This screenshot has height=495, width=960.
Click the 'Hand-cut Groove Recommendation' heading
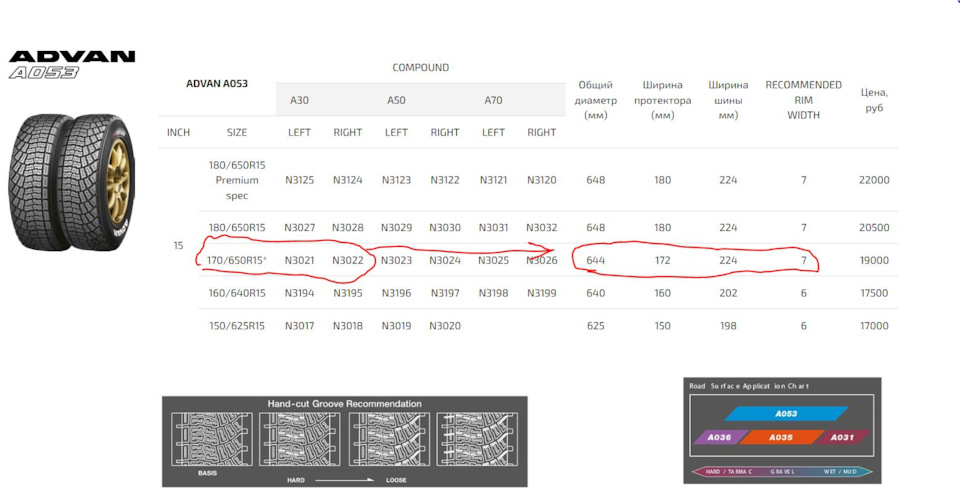345,404
